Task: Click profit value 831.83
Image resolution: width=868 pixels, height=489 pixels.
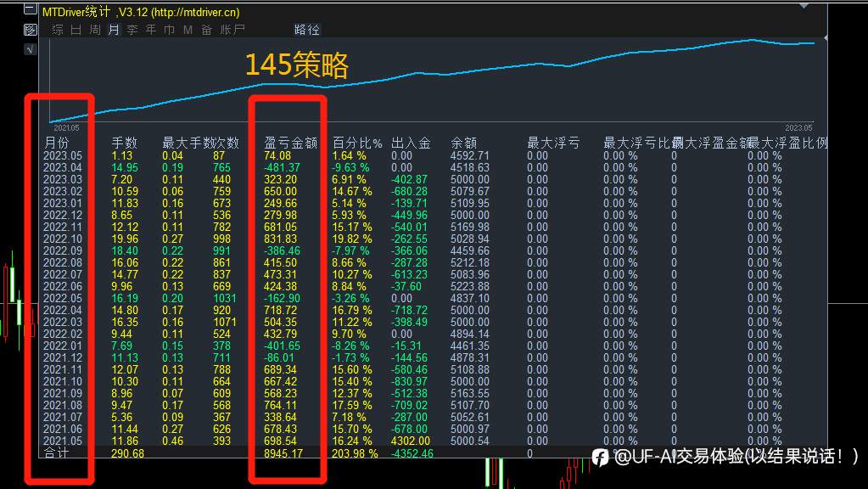Action: [x=281, y=239]
